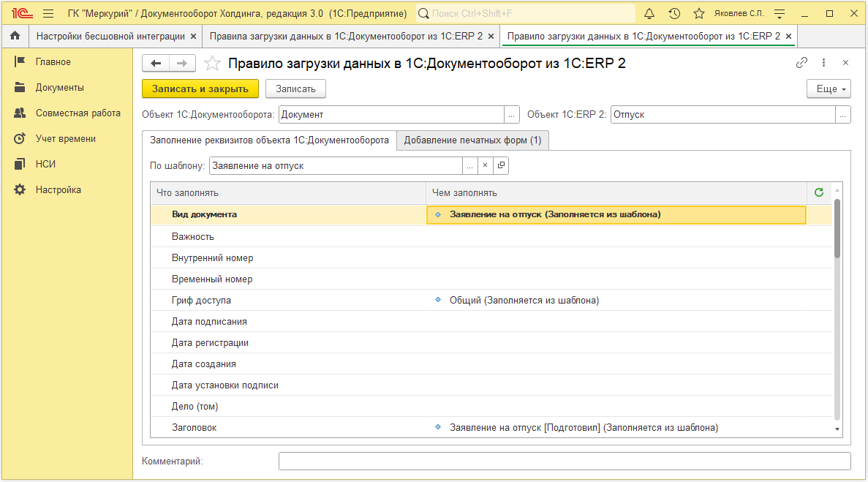
Task: Open 'Заполнение реквизитов объекта' tab
Action: [x=269, y=140]
